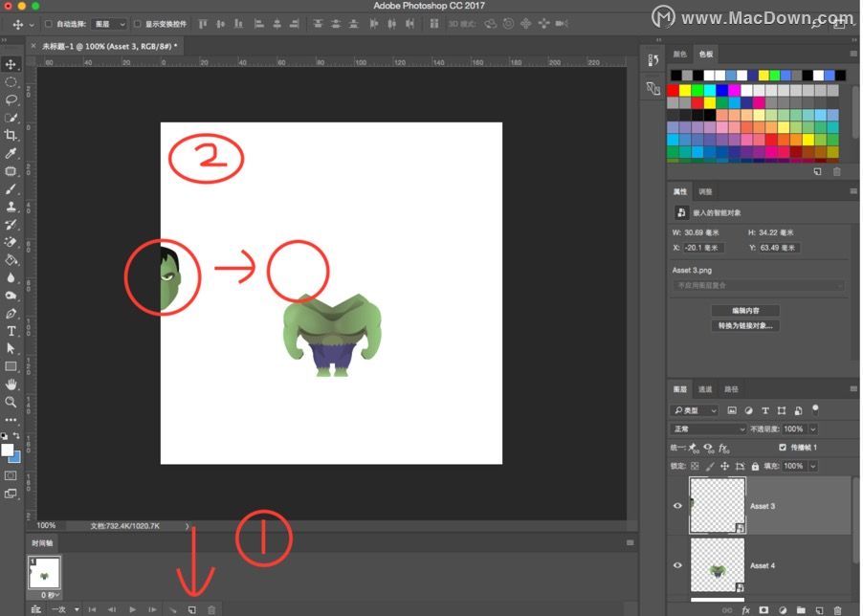Open the frame delay 0 秒 dropdown
The height and width of the screenshot is (616, 863).
pos(51,595)
